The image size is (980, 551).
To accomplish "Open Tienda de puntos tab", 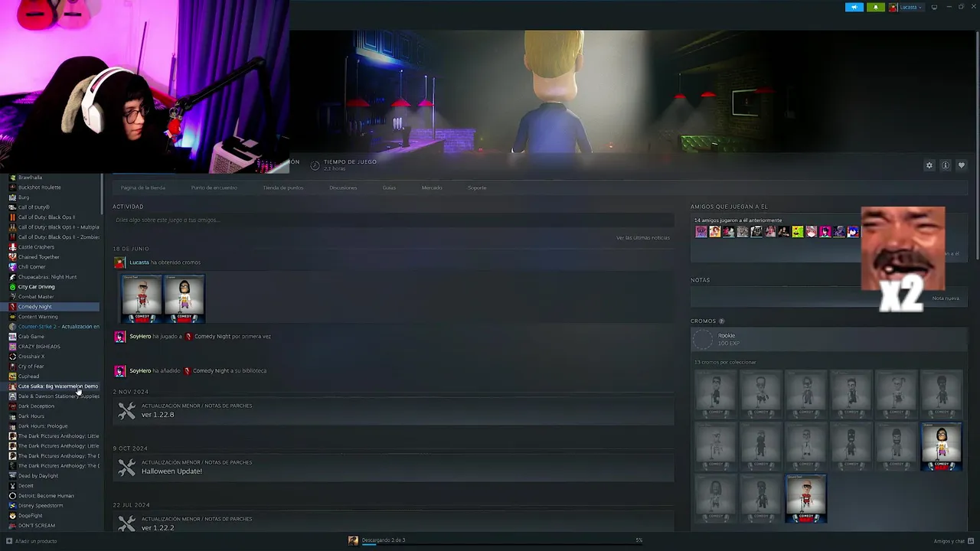I will (283, 187).
